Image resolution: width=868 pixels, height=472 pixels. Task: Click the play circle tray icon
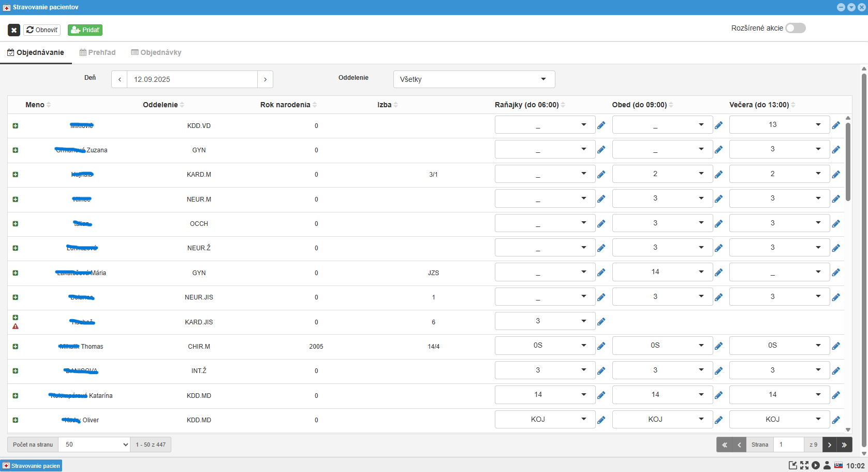[816, 465]
